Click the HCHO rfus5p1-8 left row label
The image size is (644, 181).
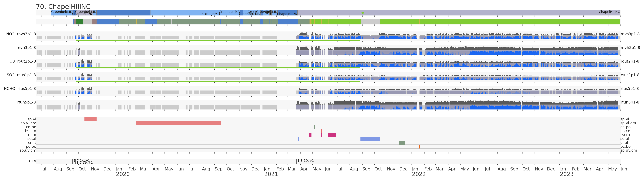click(x=20, y=89)
